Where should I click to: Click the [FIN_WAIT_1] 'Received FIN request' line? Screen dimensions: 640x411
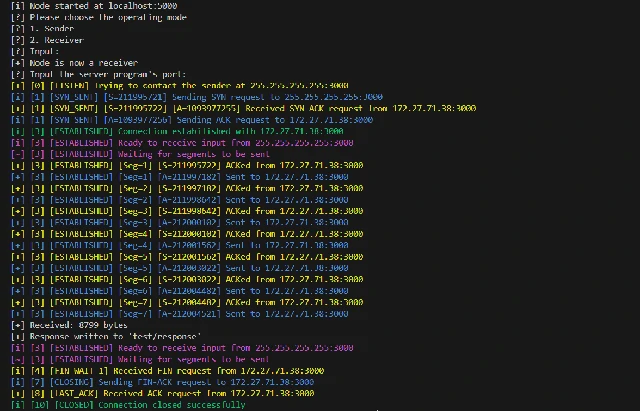point(167,371)
